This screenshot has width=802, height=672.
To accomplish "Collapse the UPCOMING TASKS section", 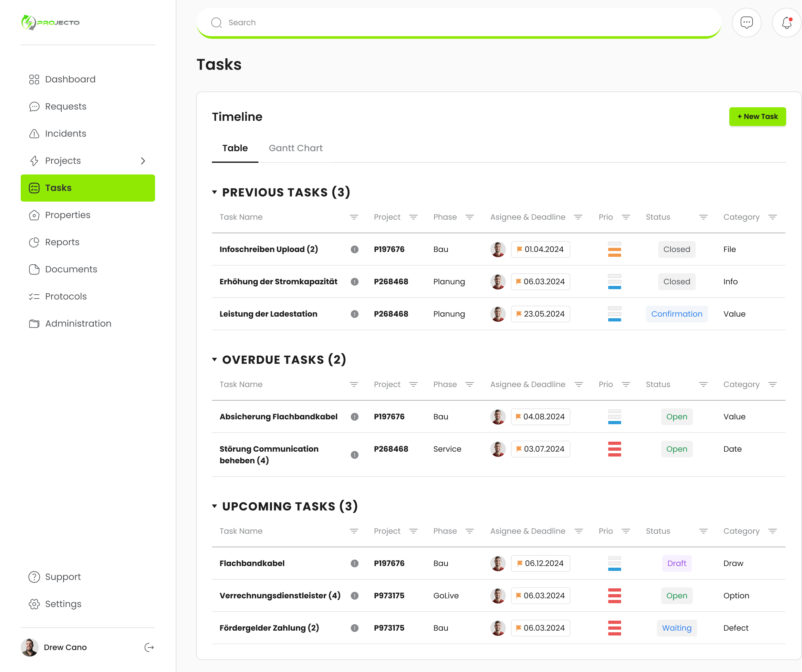I will point(214,506).
